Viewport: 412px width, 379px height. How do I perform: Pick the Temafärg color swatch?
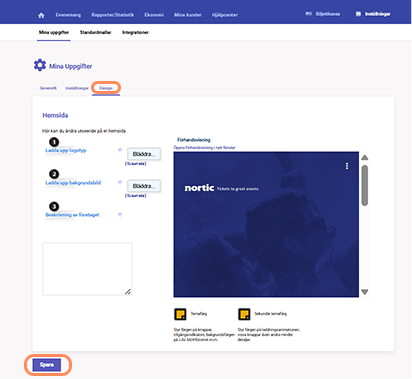tap(180, 314)
